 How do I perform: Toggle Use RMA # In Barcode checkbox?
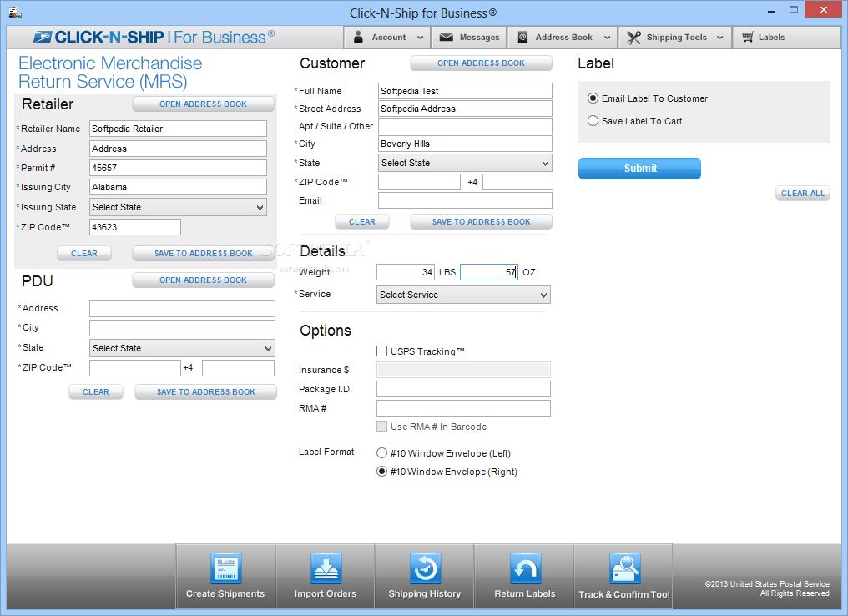point(381,427)
